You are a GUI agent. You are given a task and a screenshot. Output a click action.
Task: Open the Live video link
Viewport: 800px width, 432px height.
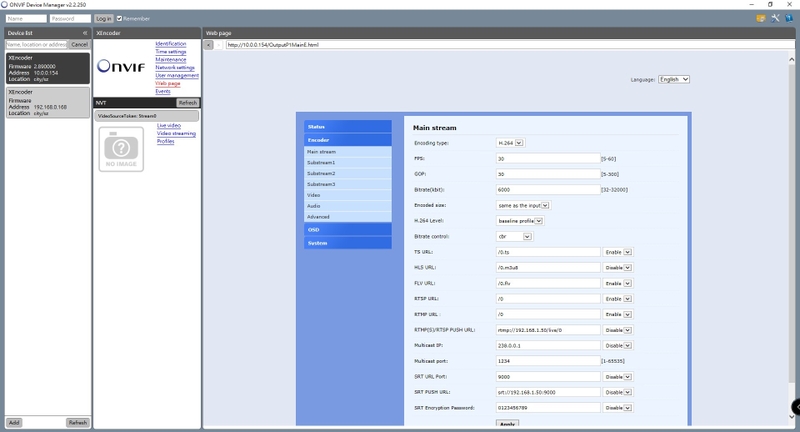[x=169, y=125]
